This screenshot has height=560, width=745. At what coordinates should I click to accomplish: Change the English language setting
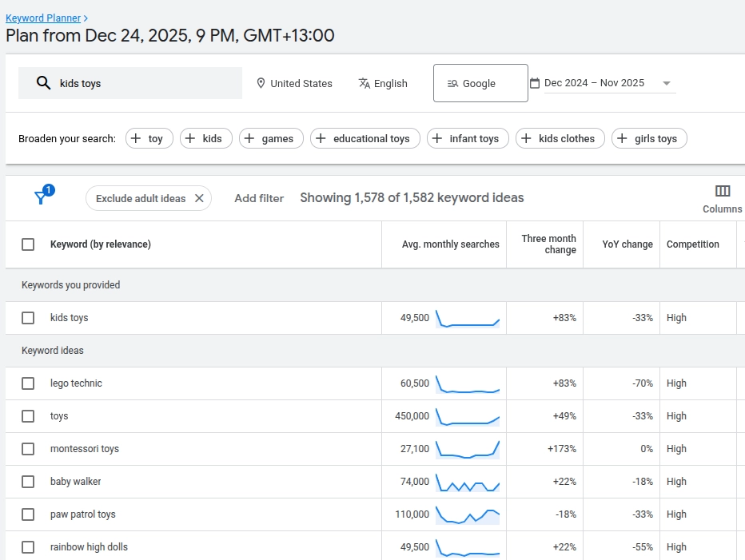383,84
